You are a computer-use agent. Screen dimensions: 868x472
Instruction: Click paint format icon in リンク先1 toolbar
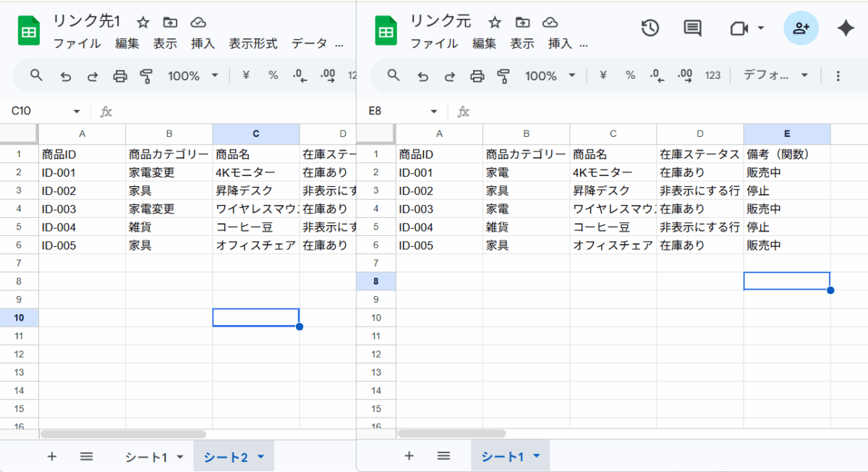147,75
